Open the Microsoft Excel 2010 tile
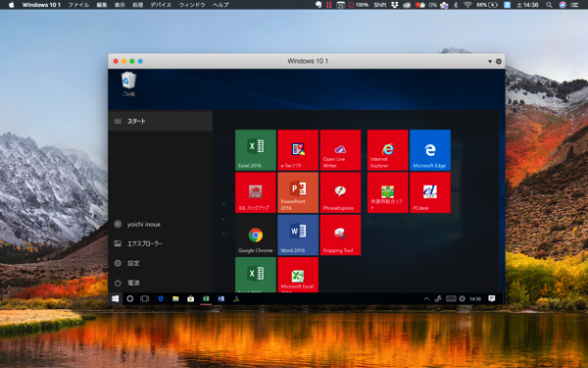 tap(298, 275)
